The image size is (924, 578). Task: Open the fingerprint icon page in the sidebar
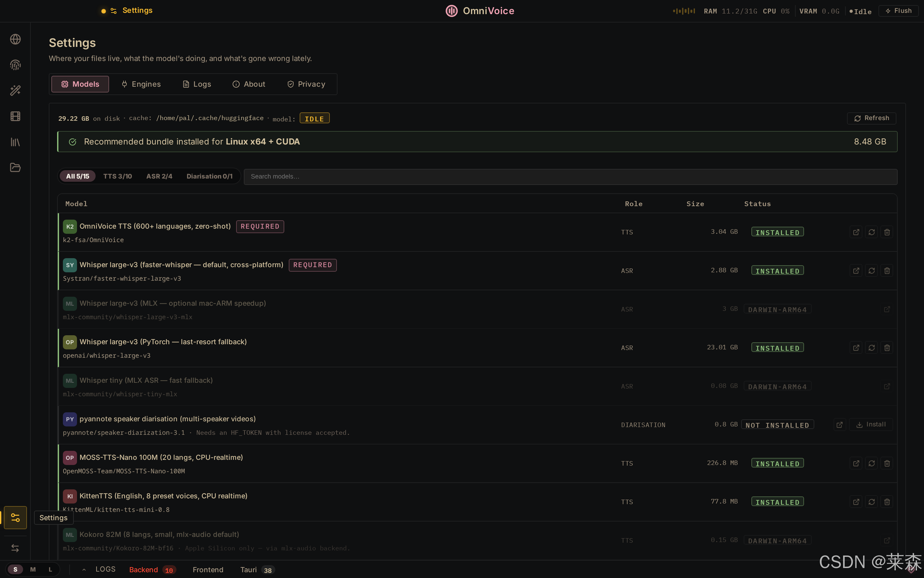point(15,65)
